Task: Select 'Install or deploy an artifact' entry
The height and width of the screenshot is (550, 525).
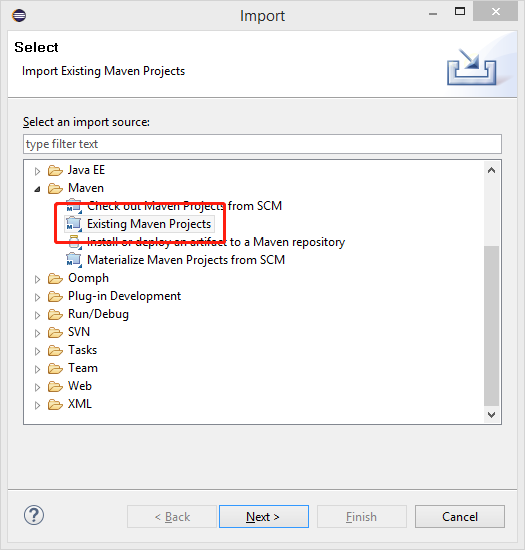Action: click(216, 242)
